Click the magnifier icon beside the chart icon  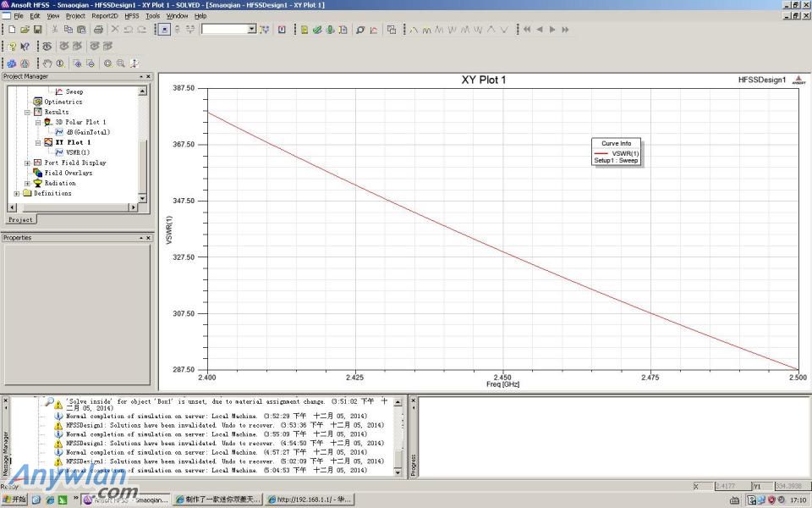coord(360,30)
